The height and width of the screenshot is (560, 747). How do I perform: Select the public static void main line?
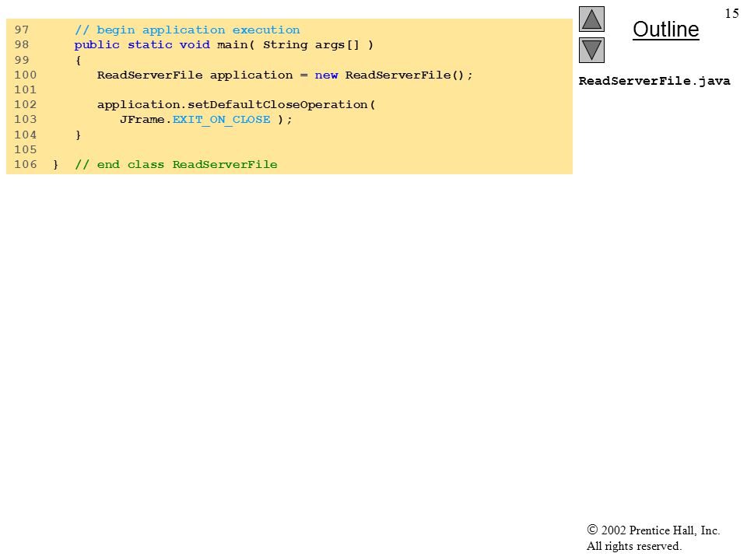tap(224, 45)
